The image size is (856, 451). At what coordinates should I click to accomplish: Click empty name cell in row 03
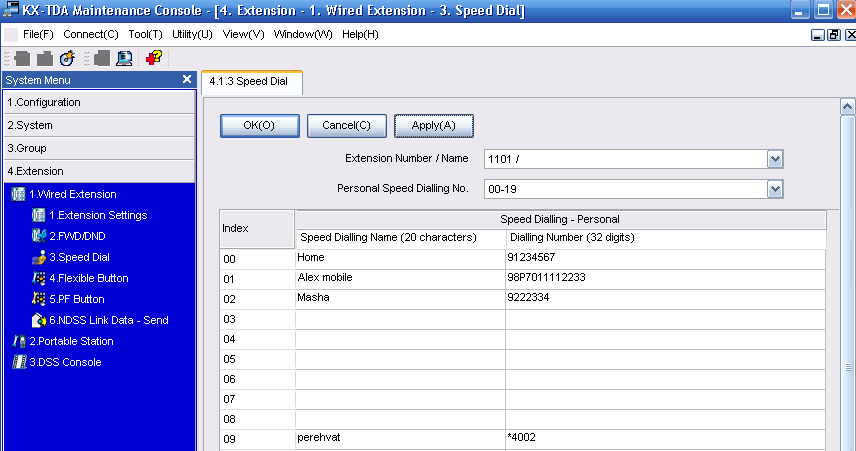click(400, 319)
